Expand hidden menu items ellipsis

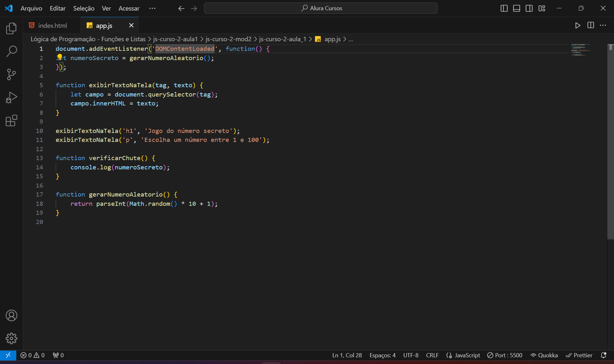tap(152, 8)
